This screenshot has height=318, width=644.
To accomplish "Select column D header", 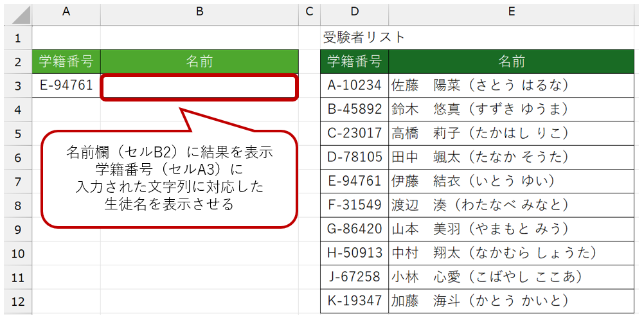I will click(354, 11).
